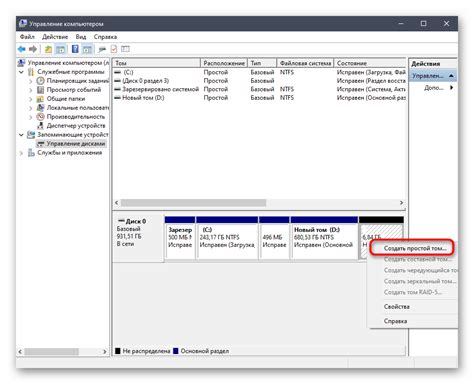Open the Действие menu
Viewport: 474px width, 384px height.
(55, 37)
